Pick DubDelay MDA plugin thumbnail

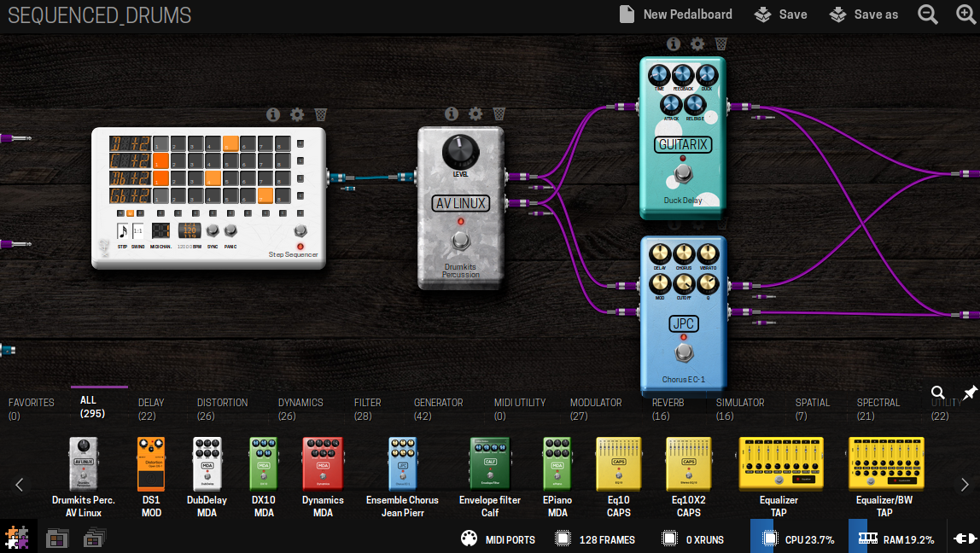pyautogui.click(x=207, y=463)
